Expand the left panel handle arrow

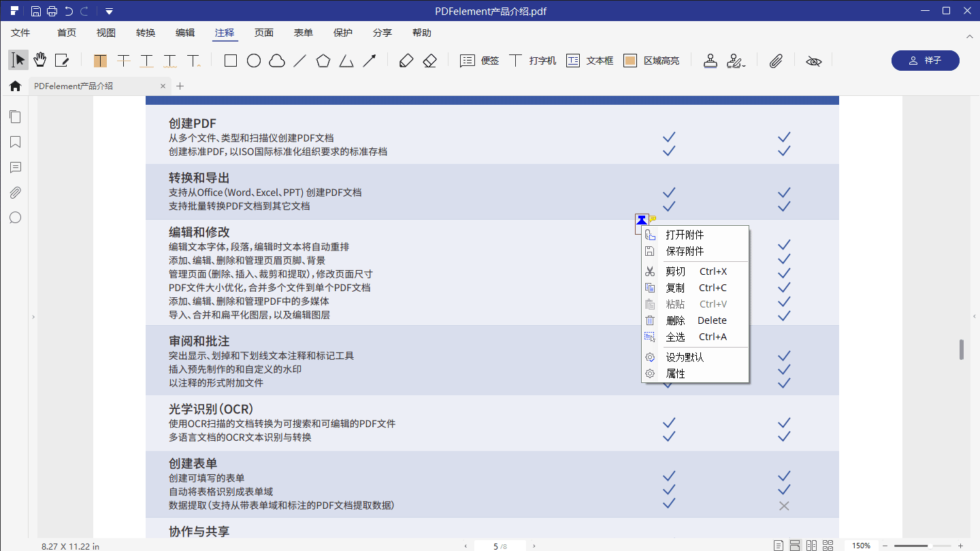[33, 317]
